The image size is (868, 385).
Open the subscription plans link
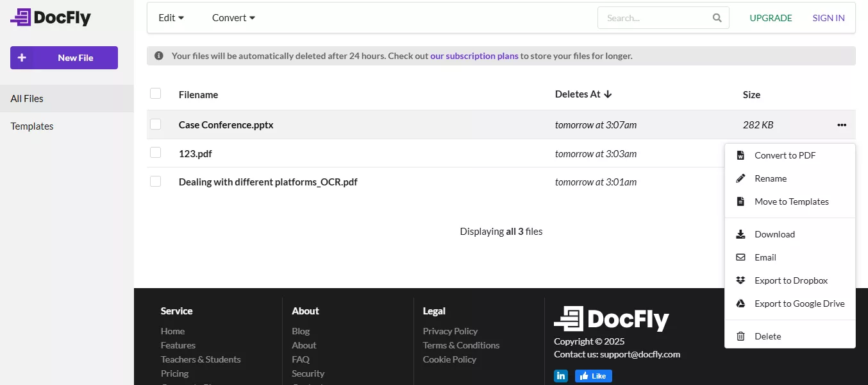[x=474, y=56]
